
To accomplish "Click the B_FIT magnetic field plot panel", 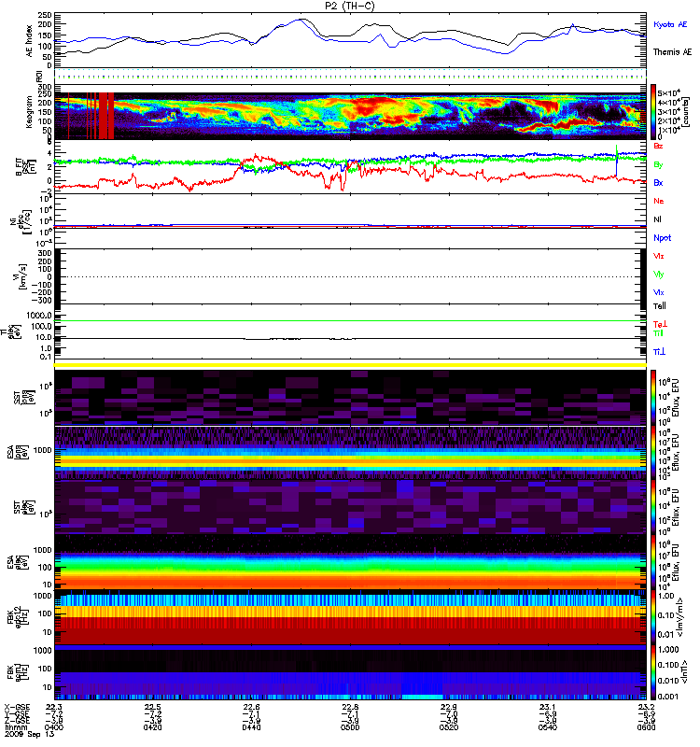I will [350, 167].
